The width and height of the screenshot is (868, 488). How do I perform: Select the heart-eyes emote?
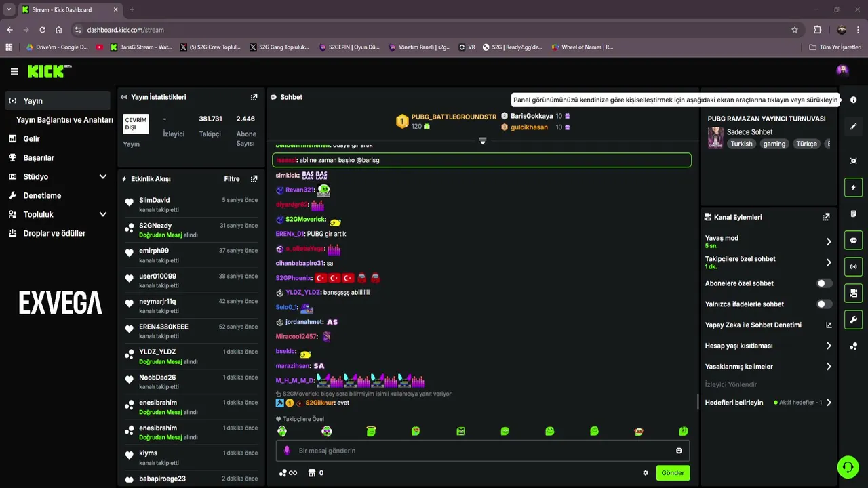pos(416,431)
